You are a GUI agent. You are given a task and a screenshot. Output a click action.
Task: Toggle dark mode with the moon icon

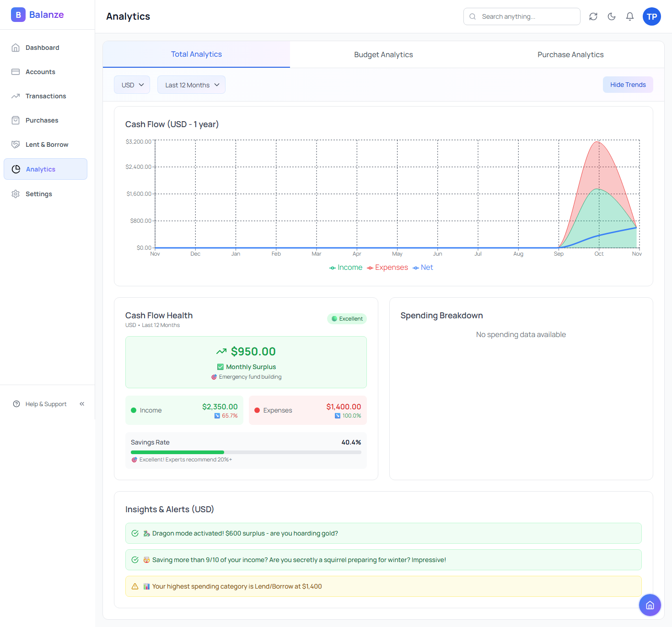(x=612, y=16)
